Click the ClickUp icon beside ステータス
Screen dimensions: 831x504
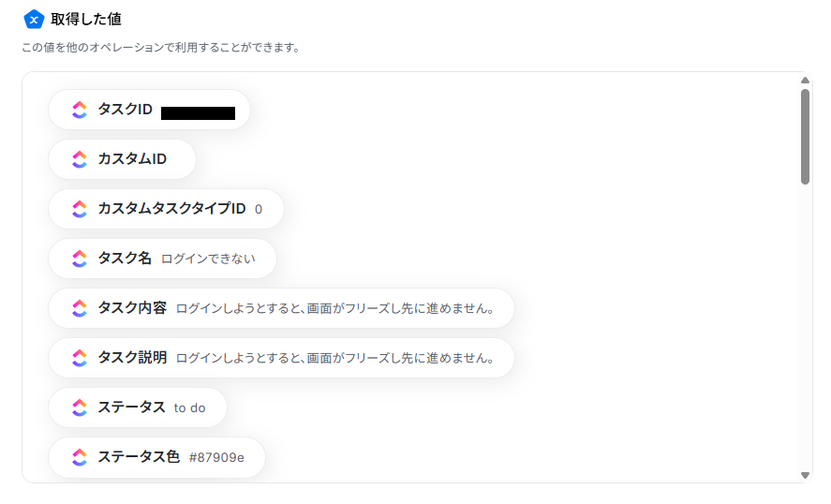pyautogui.click(x=80, y=408)
